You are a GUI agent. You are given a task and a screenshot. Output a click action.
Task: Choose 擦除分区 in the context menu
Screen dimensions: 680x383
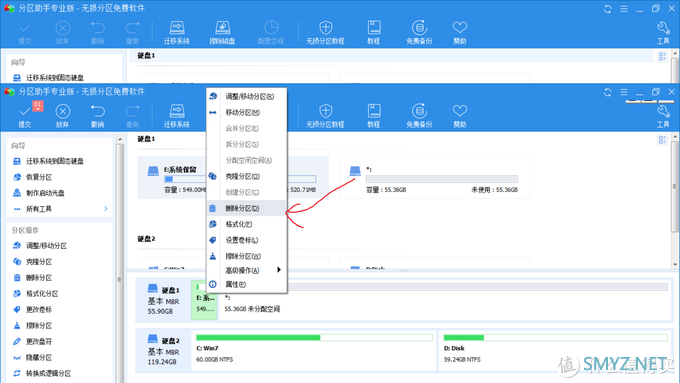pyautogui.click(x=246, y=256)
